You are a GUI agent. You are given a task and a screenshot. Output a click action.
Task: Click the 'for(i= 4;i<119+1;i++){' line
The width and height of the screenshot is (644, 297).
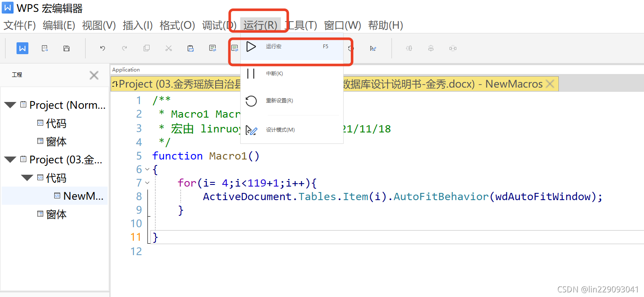click(247, 183)
